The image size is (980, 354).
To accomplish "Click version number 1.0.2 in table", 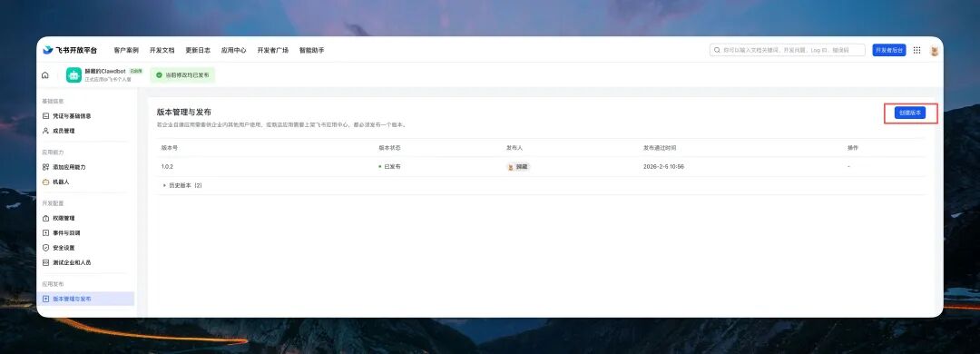I will coord(167,167).
